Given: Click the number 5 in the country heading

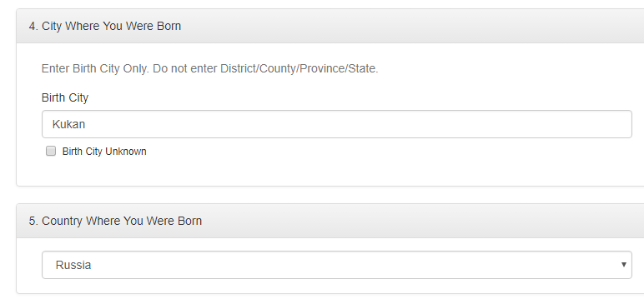Looking at the screenshot, I should coord(33,221).
